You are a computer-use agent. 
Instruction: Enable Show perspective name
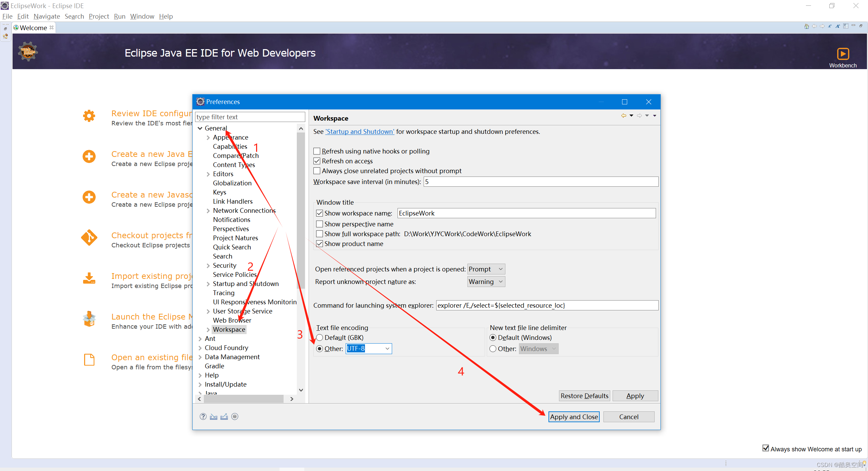coord(320,224)
